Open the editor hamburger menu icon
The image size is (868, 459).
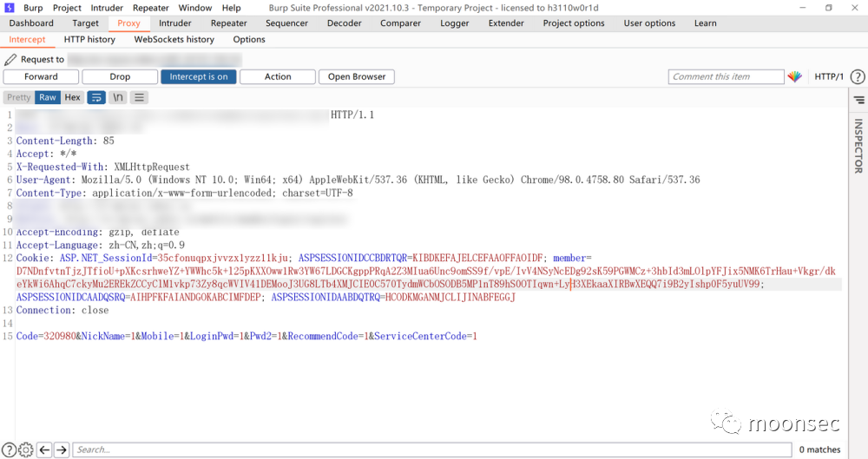coord(140,97)
